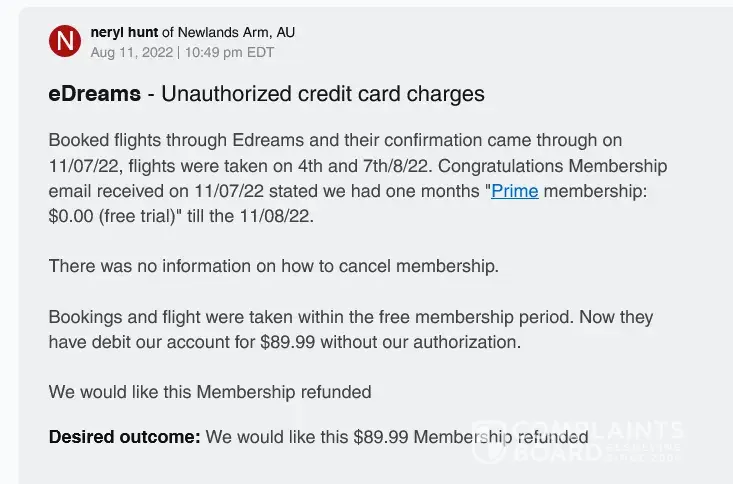Click the Desired outcome label
Screen dimensions: 733x484
click(x=125, y=437)
